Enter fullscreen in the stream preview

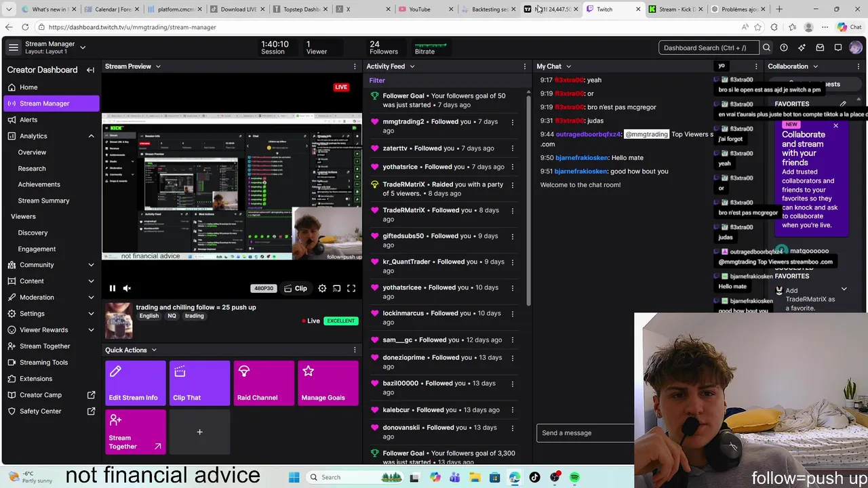(351, 288)
